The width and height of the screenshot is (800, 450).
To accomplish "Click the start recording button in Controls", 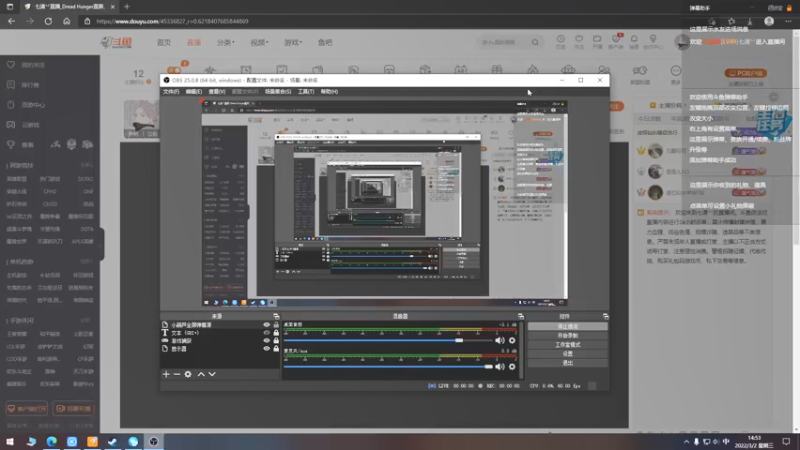I will (x=568, y=335).
